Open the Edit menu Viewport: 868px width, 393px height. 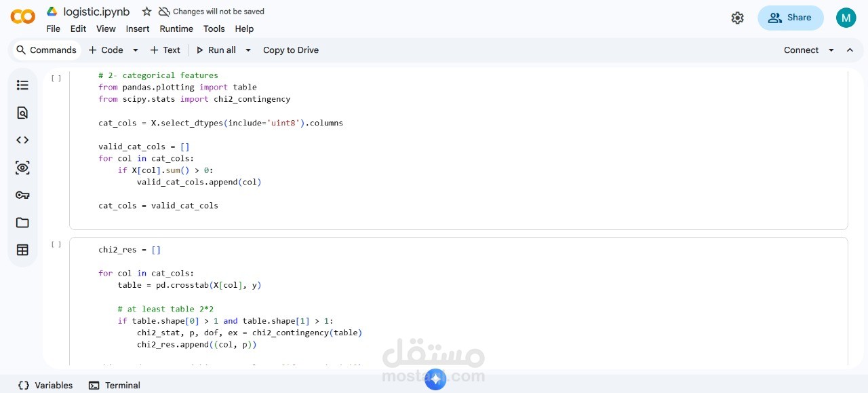point(79,29)
